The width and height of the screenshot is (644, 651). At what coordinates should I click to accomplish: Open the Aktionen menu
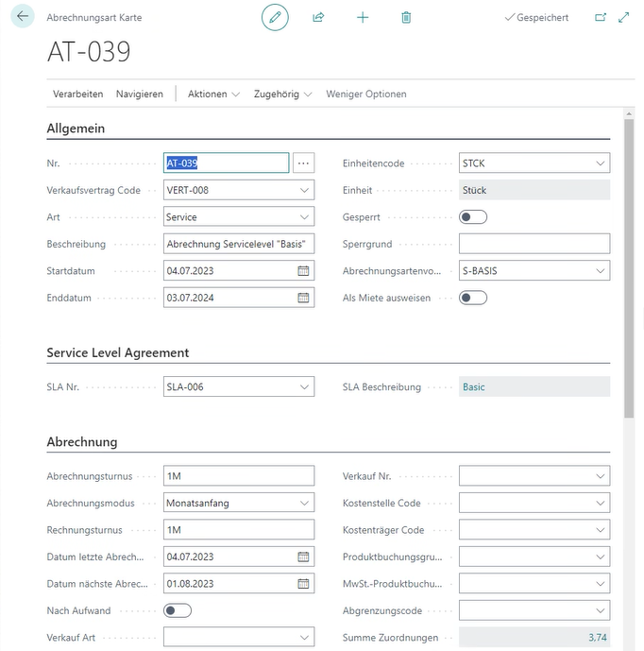coord(213,94)
